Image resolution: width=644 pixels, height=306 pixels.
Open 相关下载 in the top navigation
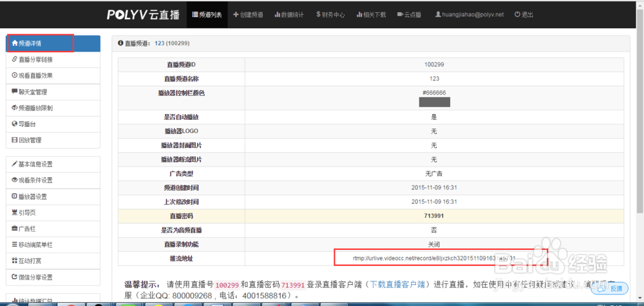click(371, 14)
